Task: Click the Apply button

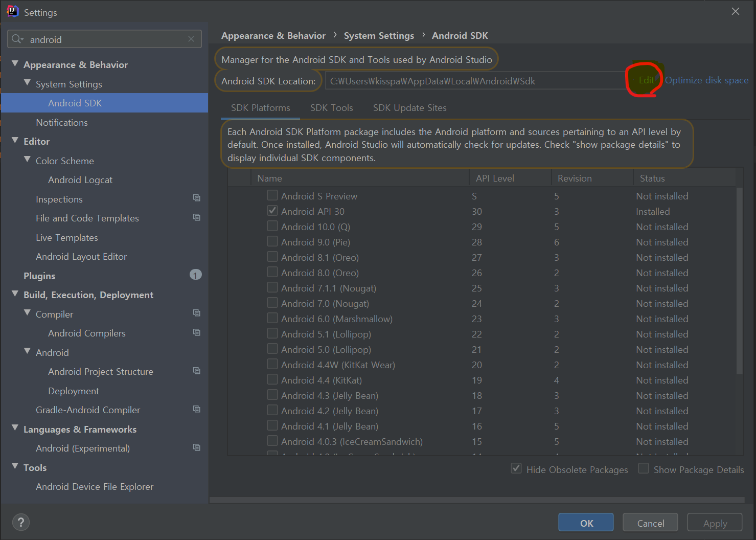Action: click(715, 523)
